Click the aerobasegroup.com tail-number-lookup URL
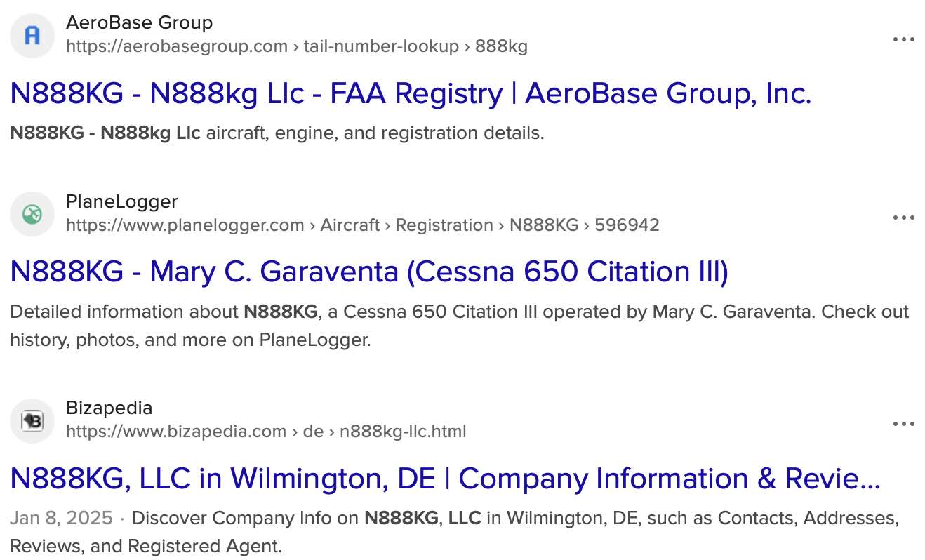Viewport: 925px width, 560px height. tap(297, 47)
